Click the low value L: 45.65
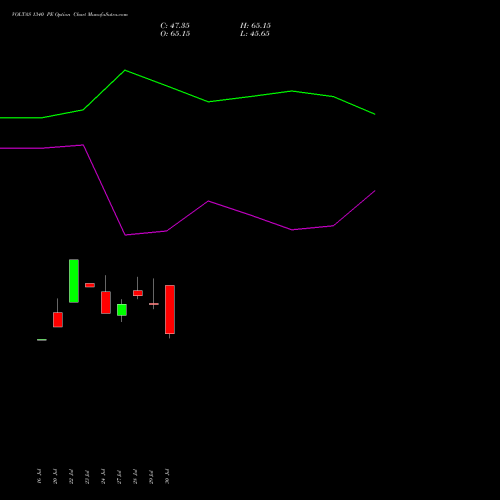The height and width of the screenshot is (500, 500). [255, 34]
